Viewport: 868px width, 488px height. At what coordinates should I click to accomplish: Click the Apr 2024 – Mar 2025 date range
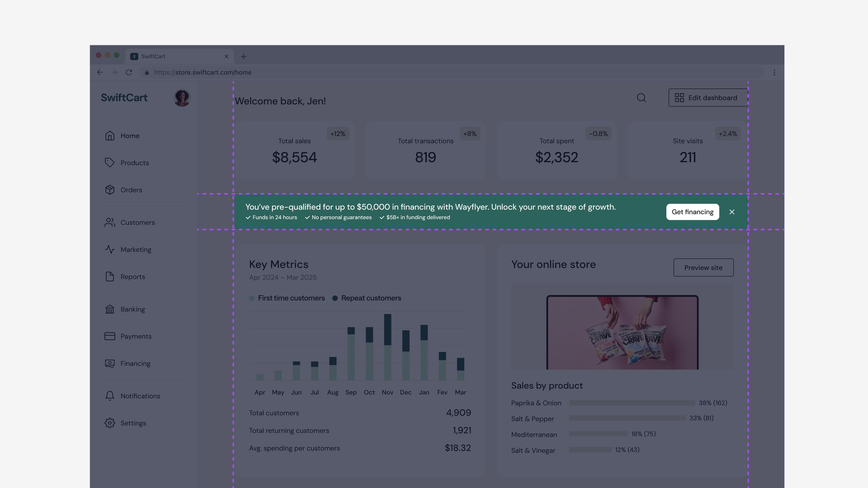pos(283,277)
